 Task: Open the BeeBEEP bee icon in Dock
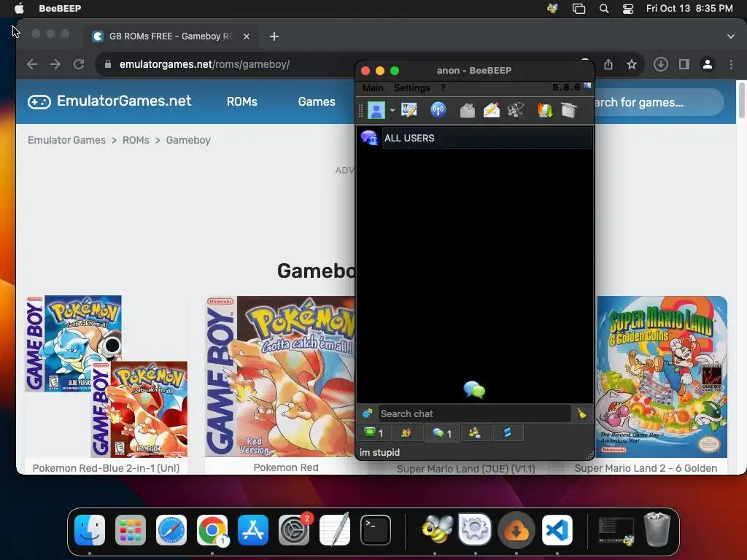[x=436, y=529]
